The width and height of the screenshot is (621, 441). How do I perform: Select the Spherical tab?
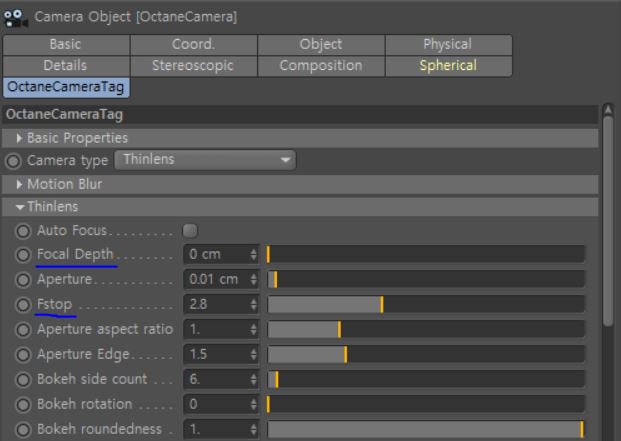(x=448, y=66)
